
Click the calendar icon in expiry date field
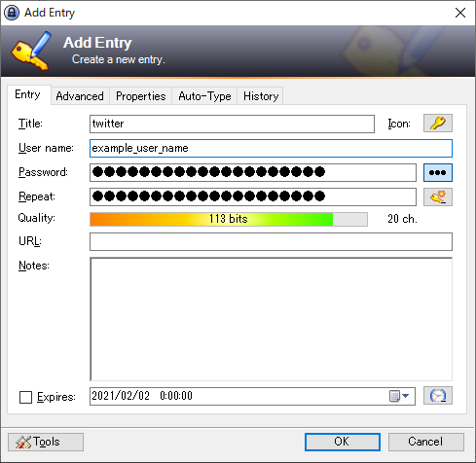tap(394, 396)
